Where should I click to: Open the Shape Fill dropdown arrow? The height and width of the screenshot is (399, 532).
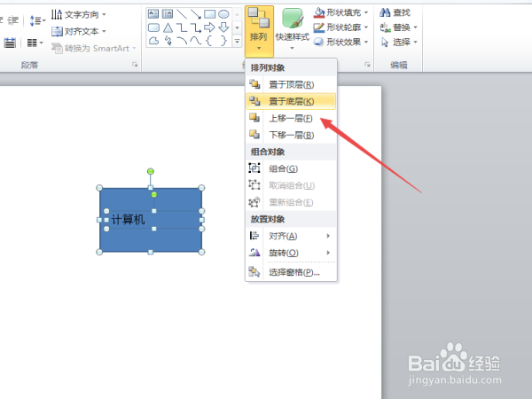tap(366, 12)
